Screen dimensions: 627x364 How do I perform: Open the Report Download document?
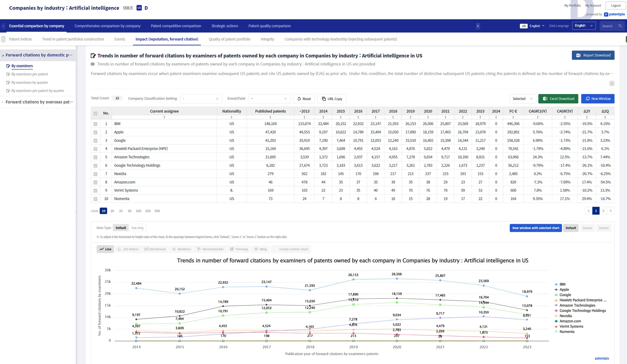(593, 55)
